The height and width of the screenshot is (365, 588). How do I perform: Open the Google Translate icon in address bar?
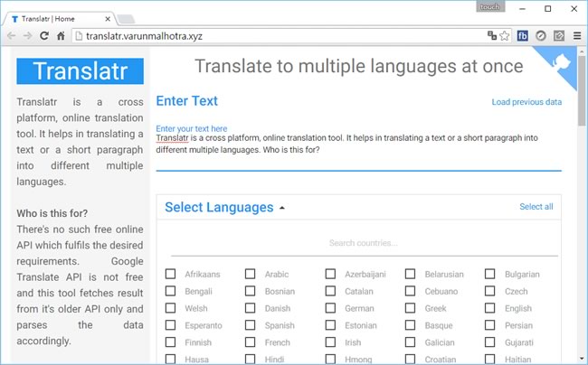491,35
